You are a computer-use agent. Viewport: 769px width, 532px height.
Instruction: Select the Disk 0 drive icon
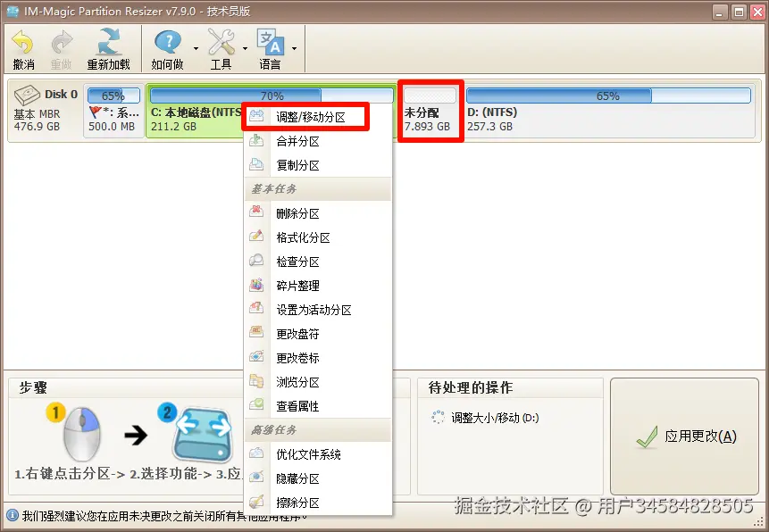click(27, 95)
